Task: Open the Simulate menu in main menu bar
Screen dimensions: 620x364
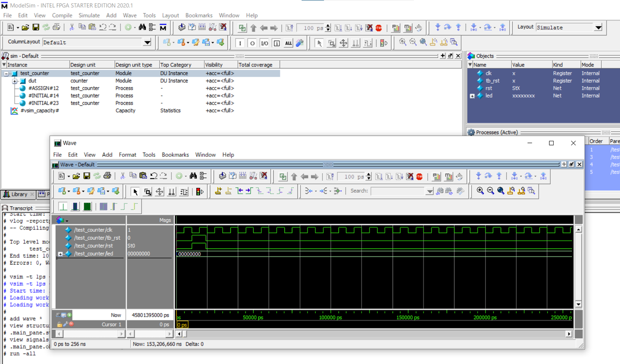Action: pos(89,15)
